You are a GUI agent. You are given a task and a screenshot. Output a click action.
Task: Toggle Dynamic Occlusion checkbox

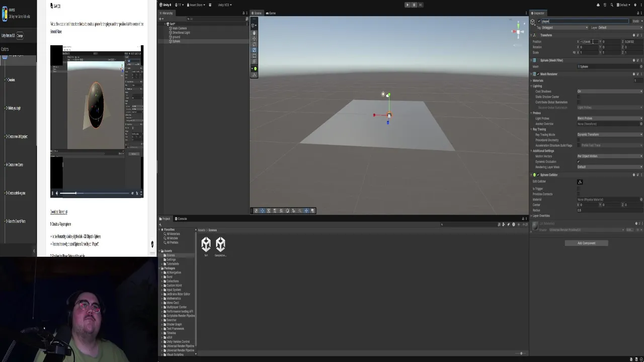point(579,161)
